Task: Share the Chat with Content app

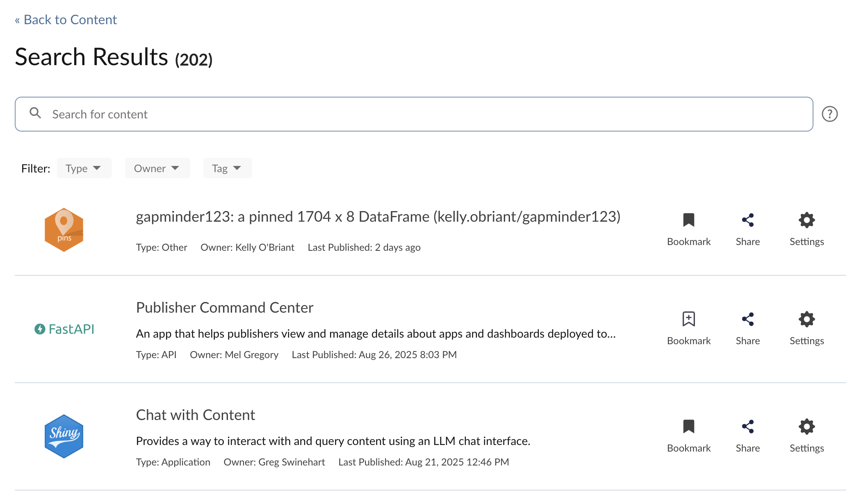Action: tap(748, 436)
